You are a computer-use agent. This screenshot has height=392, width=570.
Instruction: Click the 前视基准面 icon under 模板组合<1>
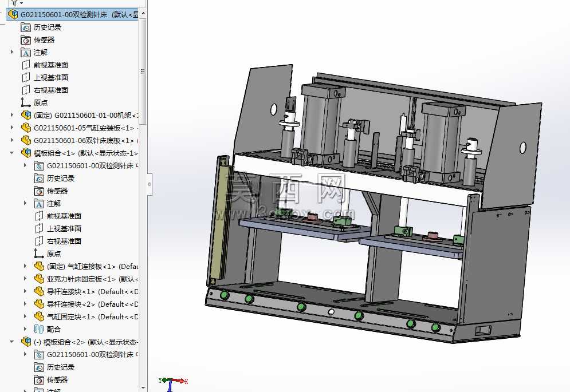39,216
